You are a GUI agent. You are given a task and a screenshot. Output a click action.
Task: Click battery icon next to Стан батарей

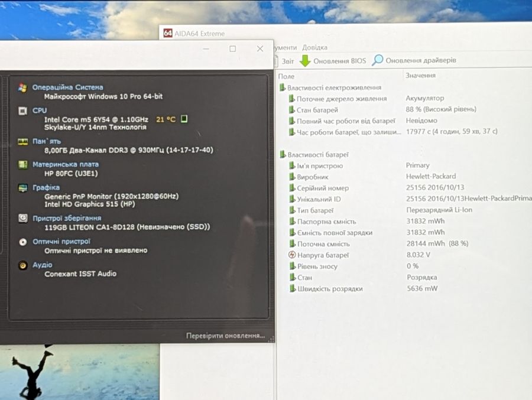pos(291,110)
